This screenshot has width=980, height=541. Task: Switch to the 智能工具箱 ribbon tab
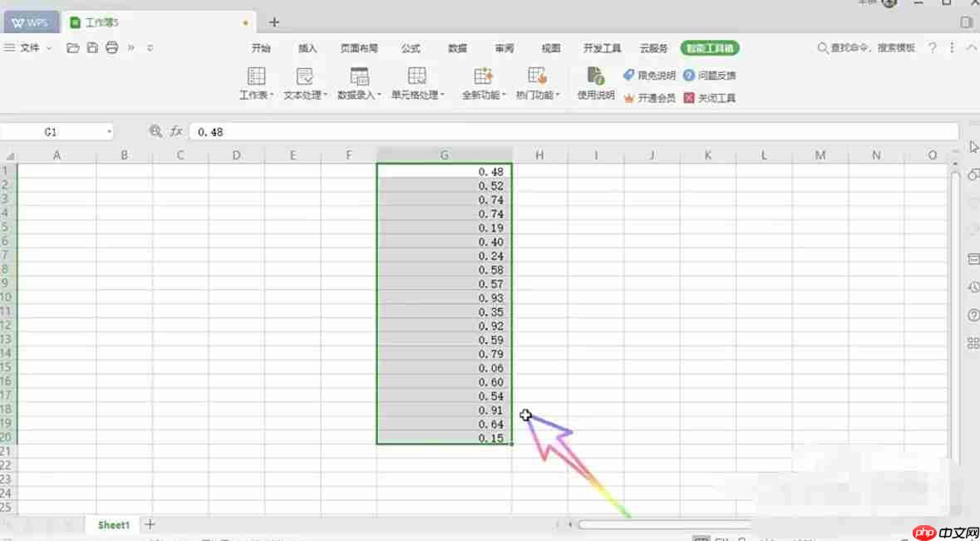tap(709, 47)
